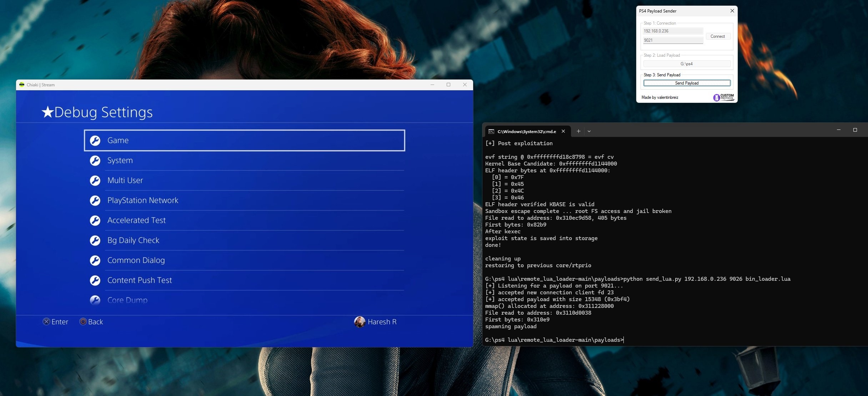Click the wrench icon next to System

(x=95, y=161)
